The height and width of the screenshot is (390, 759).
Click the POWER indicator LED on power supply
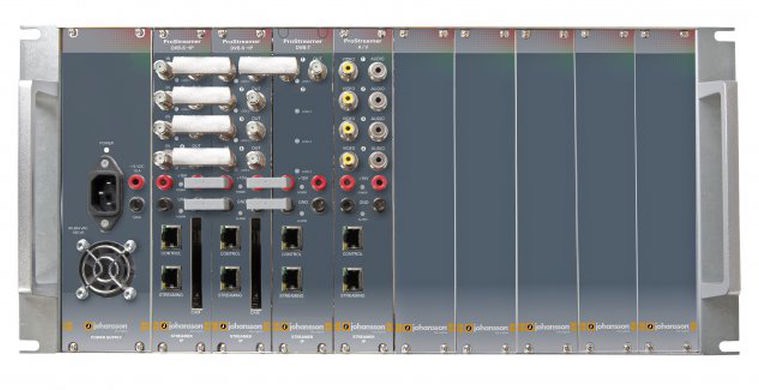[106, 150]
